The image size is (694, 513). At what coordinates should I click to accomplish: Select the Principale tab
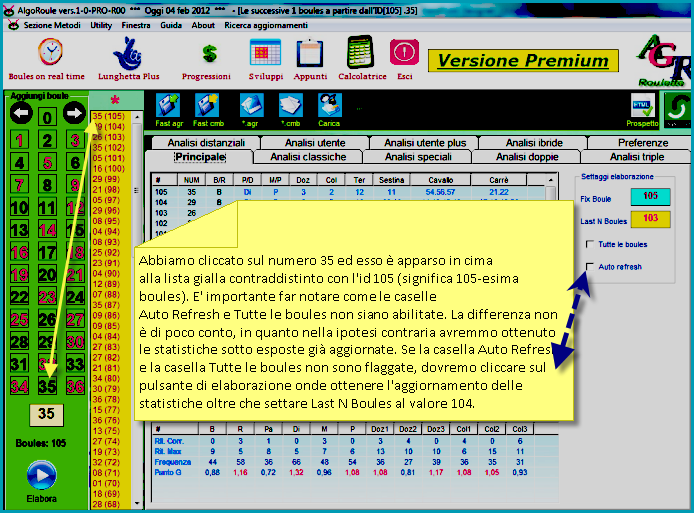200,157
